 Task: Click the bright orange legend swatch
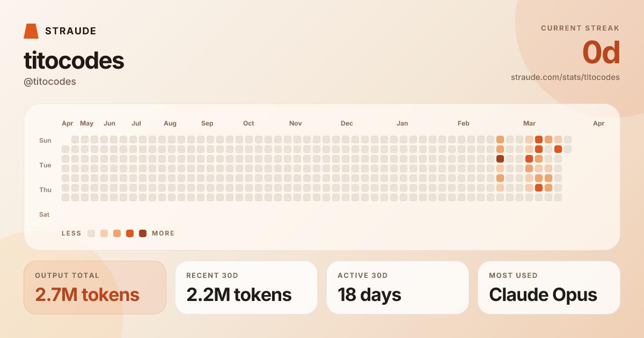[x=130, y=233]
